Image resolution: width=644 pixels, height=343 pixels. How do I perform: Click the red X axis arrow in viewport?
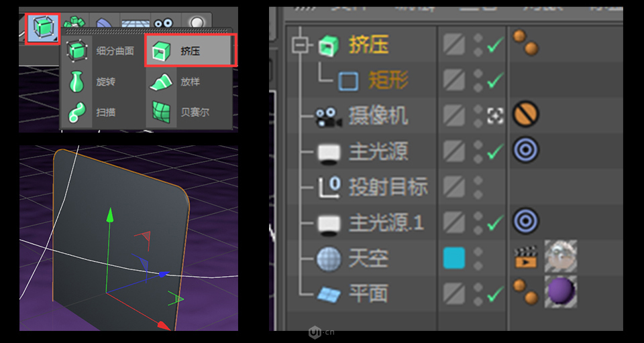click(164, 326)
